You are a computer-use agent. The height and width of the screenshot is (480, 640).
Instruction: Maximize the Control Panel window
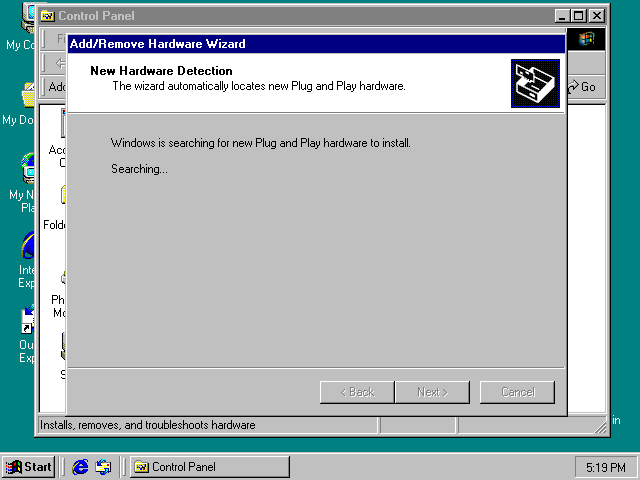coord(579,16)
